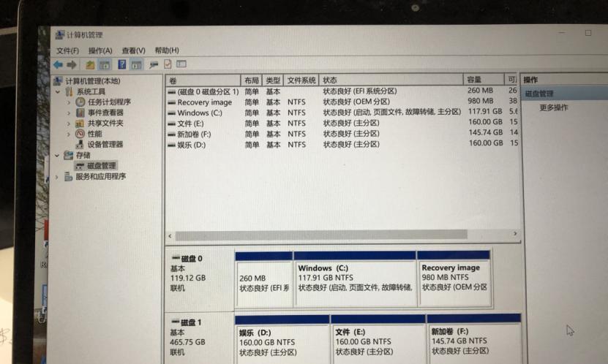Select the 磁盘 1 disk label block

(199, 339)
